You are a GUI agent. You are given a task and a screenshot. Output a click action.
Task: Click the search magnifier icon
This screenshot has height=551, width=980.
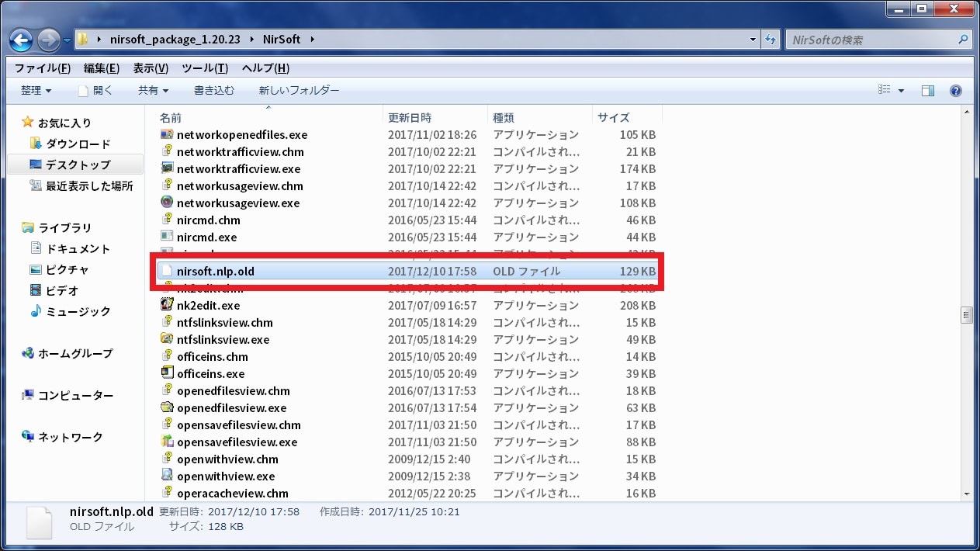pos(963,40)
